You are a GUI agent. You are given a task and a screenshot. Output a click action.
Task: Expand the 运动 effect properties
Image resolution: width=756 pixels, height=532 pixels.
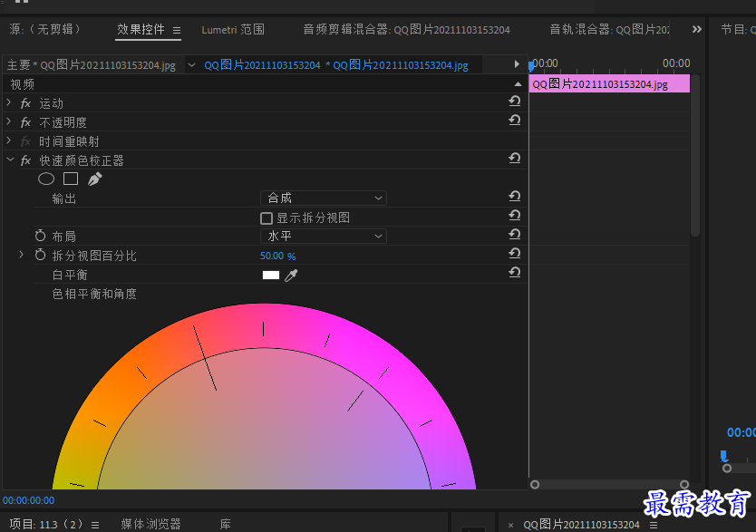tap(9, 102)
